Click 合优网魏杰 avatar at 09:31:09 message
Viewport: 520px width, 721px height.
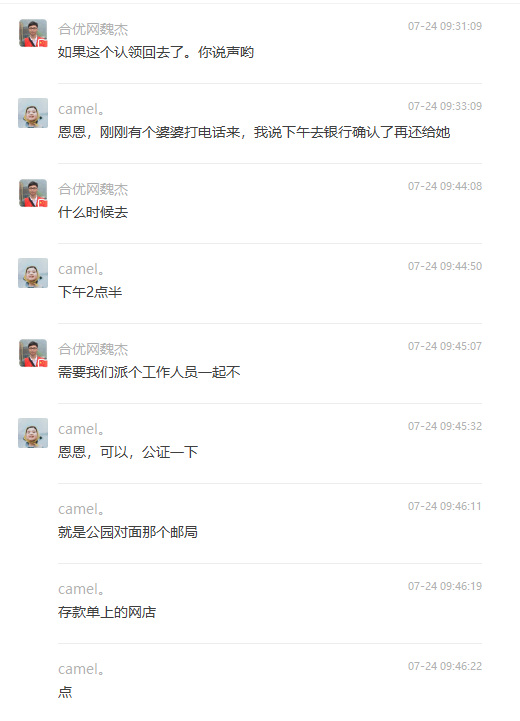tap(33, 33)
